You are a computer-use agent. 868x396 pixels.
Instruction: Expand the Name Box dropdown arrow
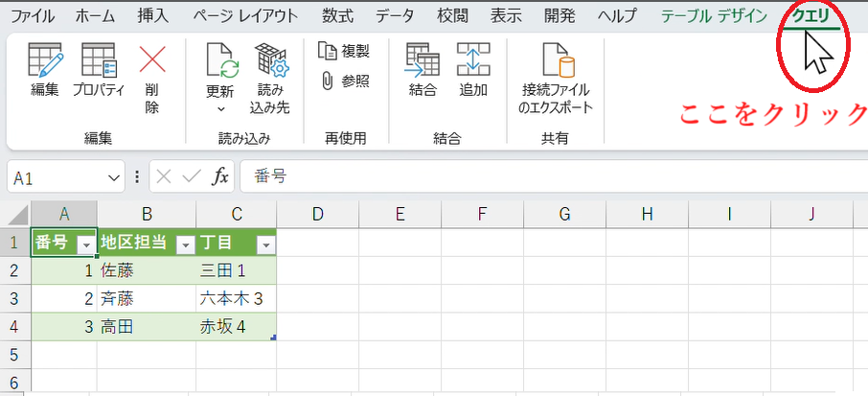click(x=115, y=177)
